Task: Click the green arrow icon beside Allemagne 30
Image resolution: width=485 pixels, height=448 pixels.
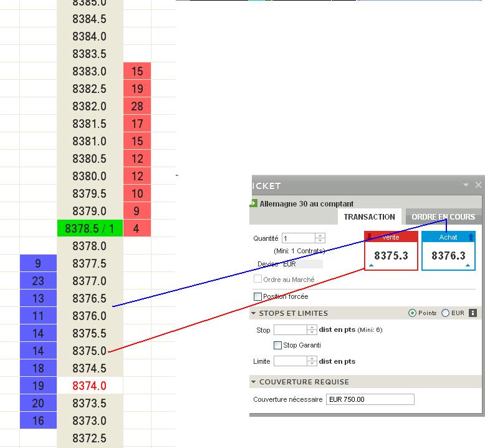Action: coord(253,203)
